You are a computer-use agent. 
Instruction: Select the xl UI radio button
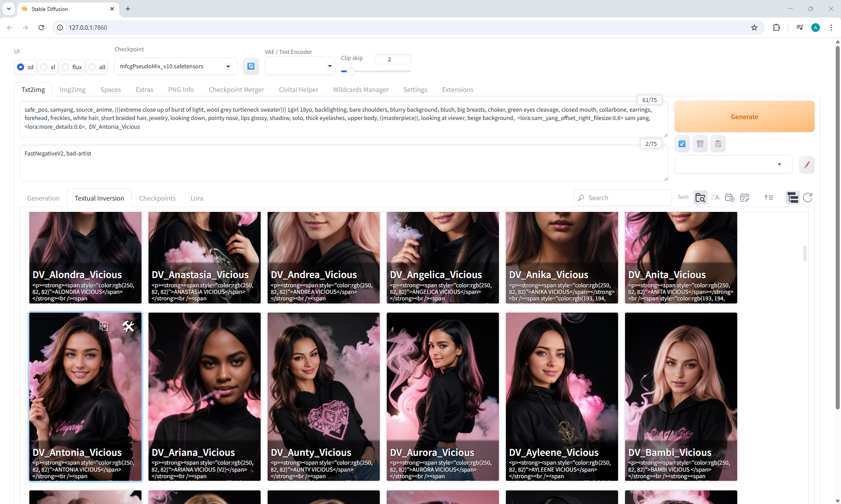coord(44,67)
